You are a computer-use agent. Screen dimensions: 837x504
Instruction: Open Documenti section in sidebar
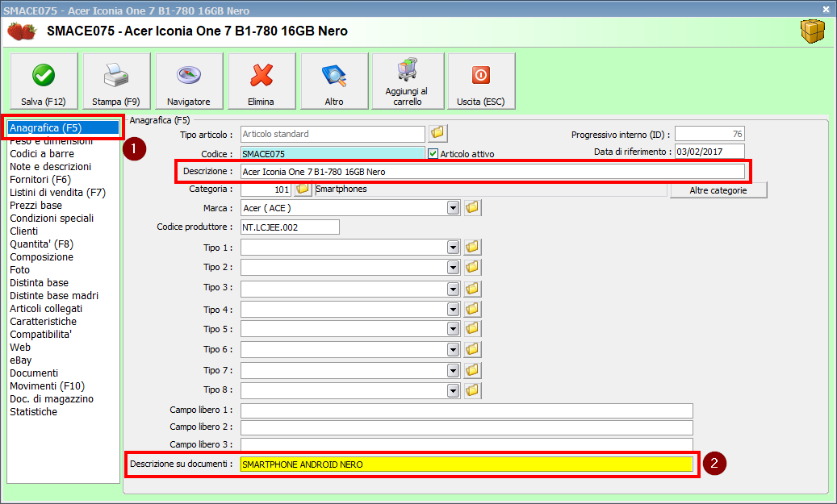[x=34, y=373]
